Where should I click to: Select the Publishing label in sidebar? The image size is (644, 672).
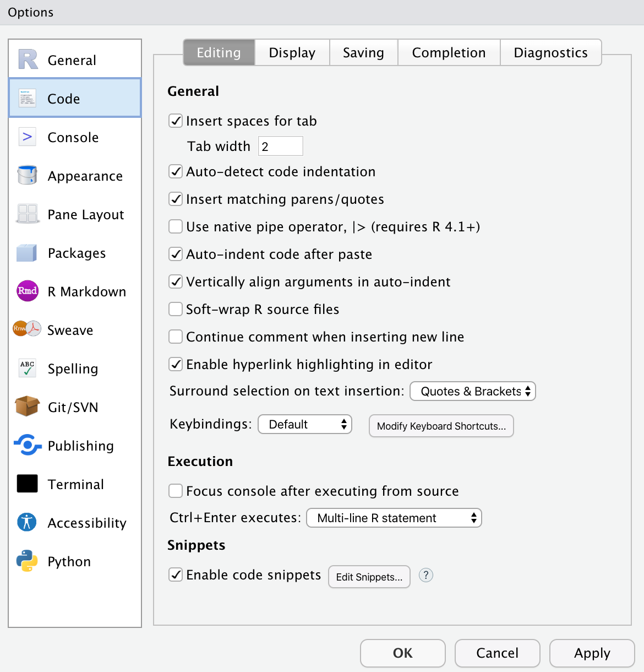pos(81,446)
